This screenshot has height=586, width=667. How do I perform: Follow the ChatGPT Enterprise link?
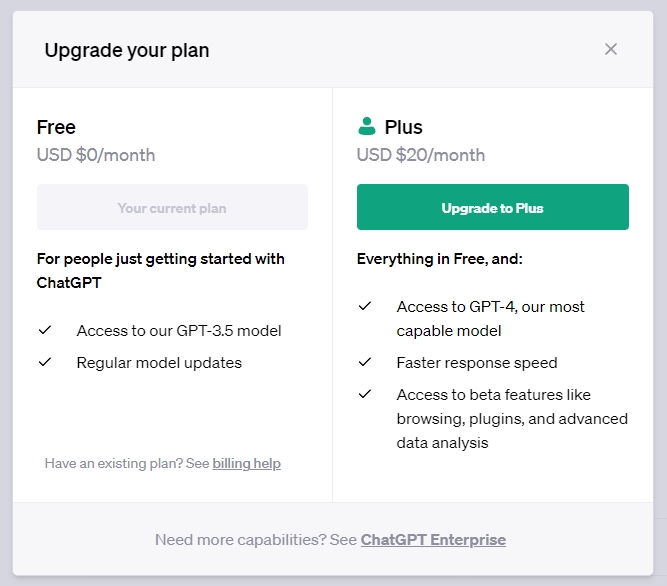pyautogui.click(x=433, y=540)
